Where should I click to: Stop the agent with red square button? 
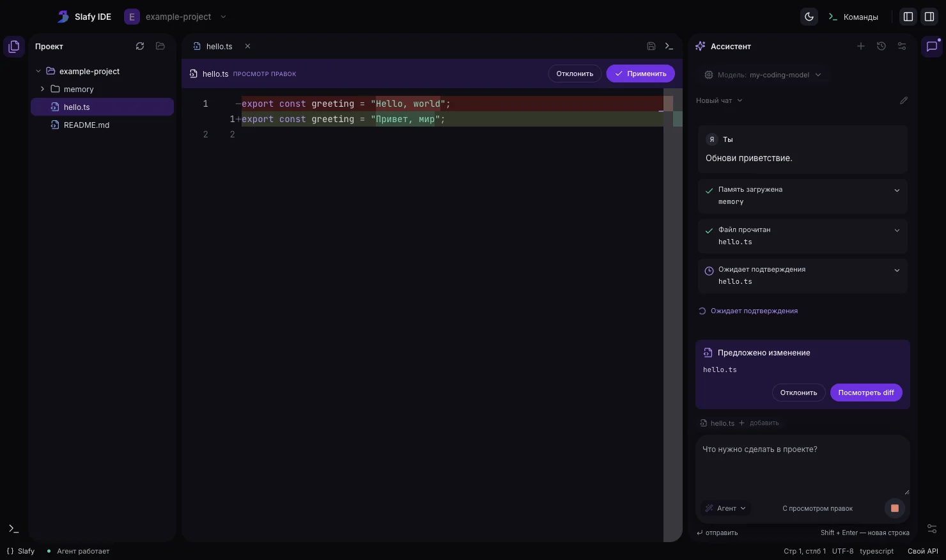pyautogui.click(x=895, y=508)
